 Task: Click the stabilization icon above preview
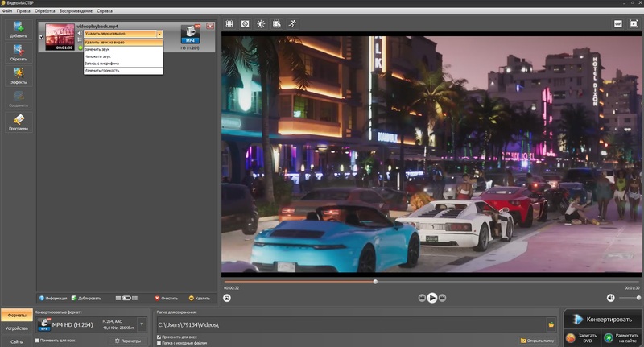(x=246, y=24)
